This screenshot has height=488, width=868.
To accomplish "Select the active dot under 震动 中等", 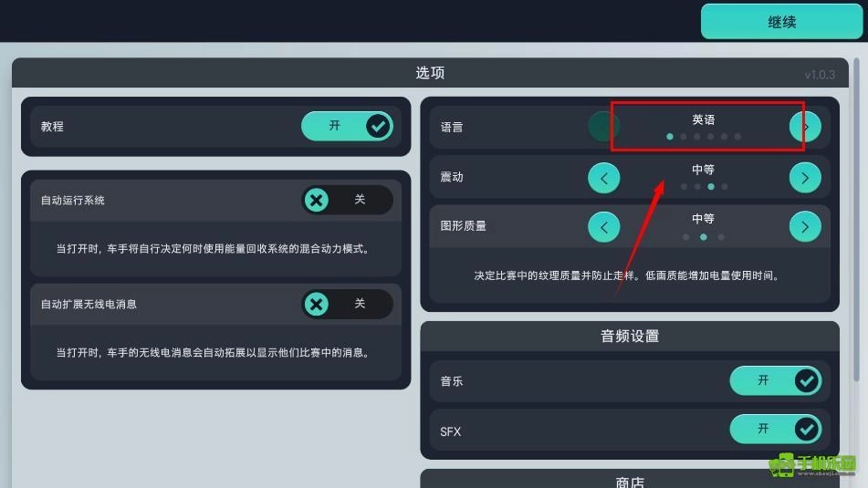I will pos(711,186).
